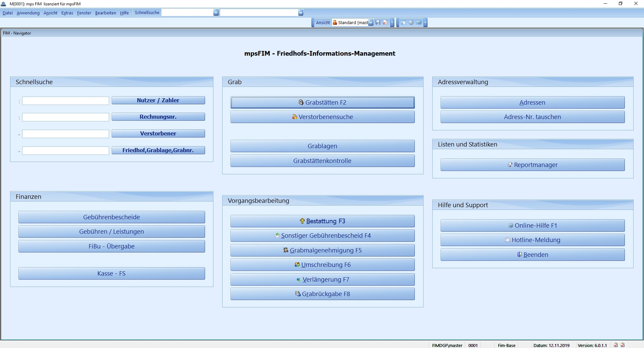Click the left clipboard icon in the status bar

click(x=615, y=345)
